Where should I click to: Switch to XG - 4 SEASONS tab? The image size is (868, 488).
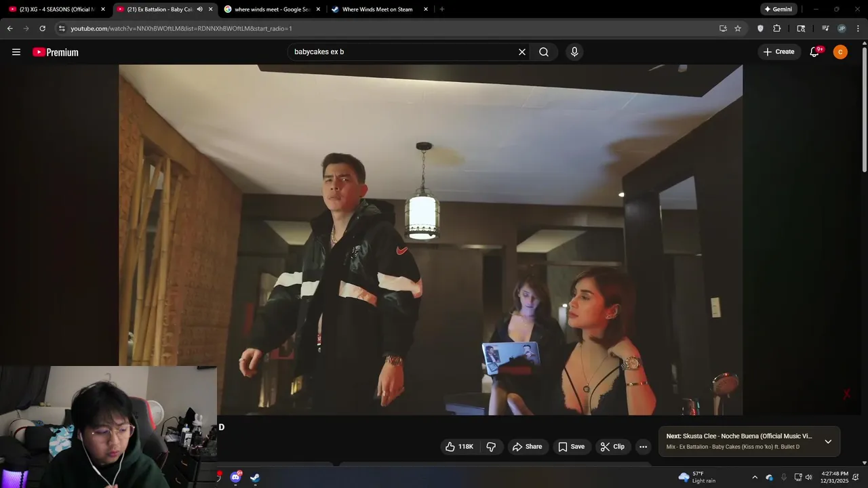click(x=56, y=9)
